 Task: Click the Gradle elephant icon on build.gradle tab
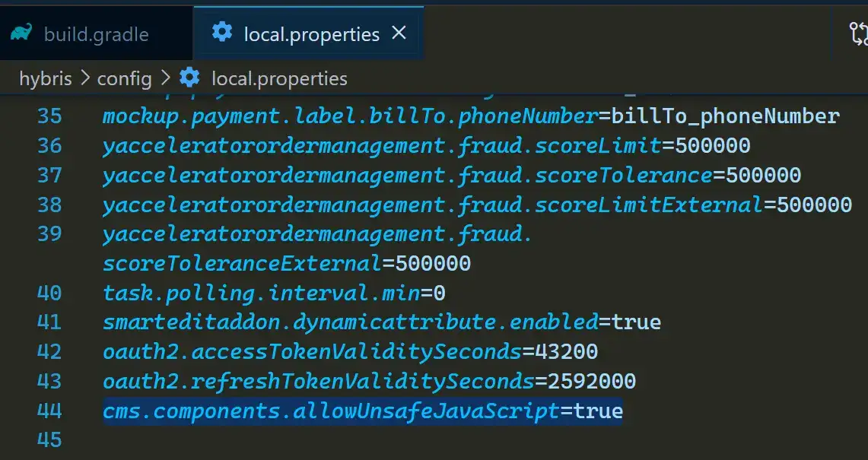pyautogui.click(x=21, y=33)
